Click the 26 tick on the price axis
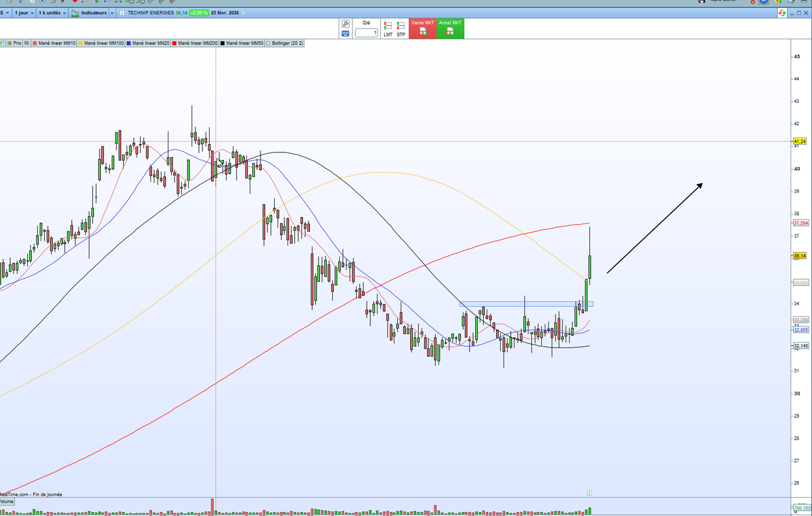The width and height of the screenshot is (812, 516). 796,483
